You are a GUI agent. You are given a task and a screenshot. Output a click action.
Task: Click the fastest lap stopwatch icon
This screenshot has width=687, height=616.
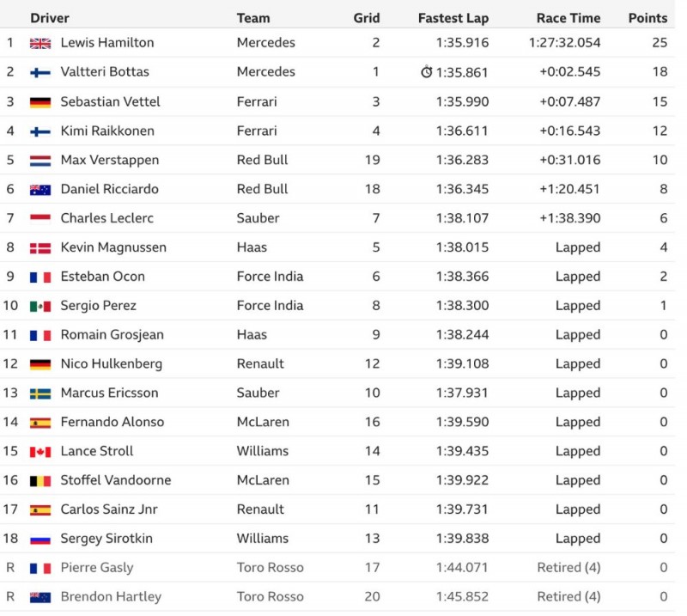coord(426,71)
